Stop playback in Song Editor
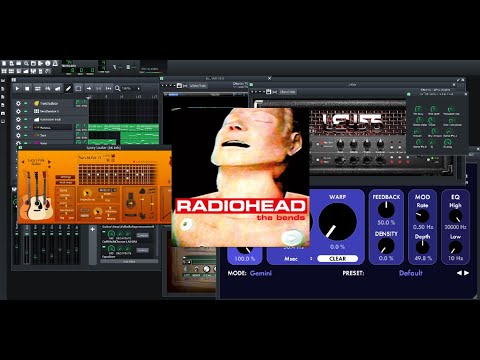The image size is (480, 360). pos(27,88)
